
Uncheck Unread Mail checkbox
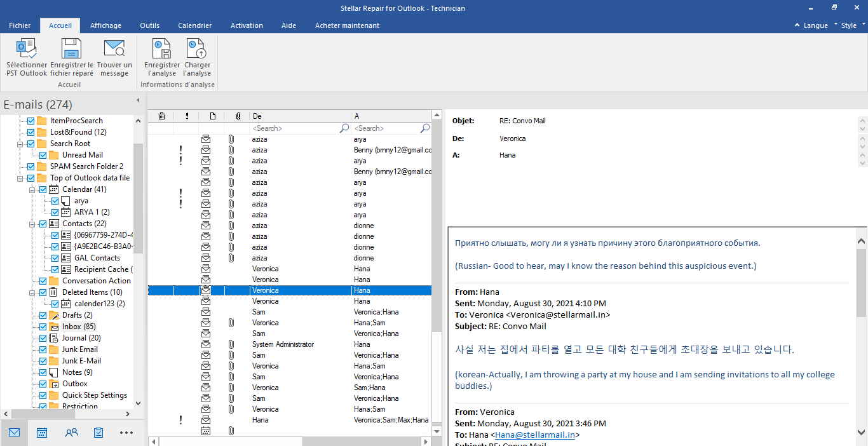point(43,155)
